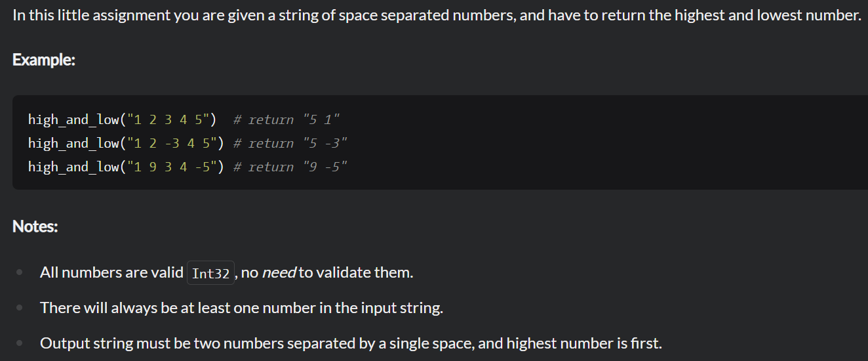The image size is (868, 361).
Task: Click the string "1 2 3 4 5" argument
Action: pos(170,119)
